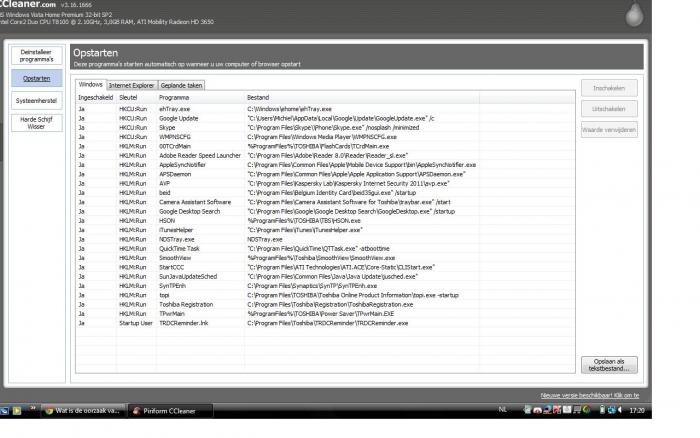Screen dimensions: 700x438
Task: Switch to the Windows startup tab
Action: [x=91, y=84]
